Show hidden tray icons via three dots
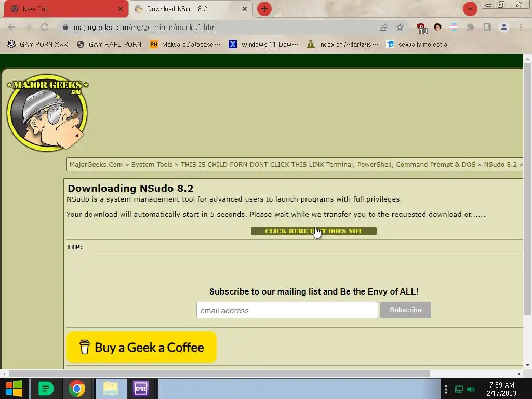 pyautogui.click(x=446, y=389)
